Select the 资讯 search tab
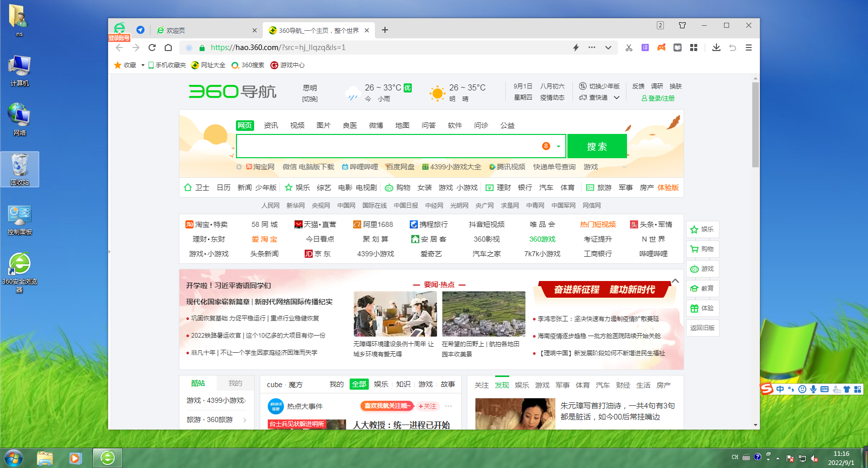The image size is (868, 468). click(x=271, y=125)
